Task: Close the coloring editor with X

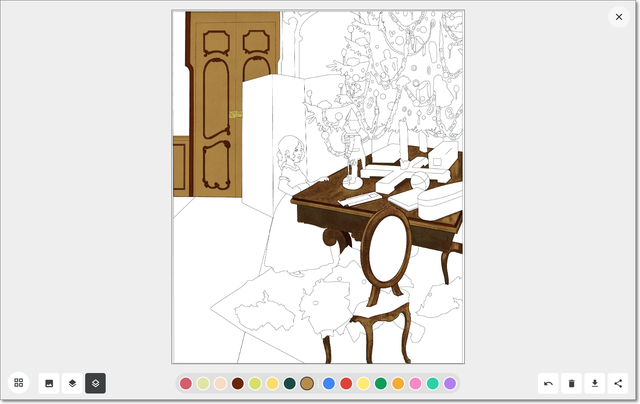Action: 618,17
